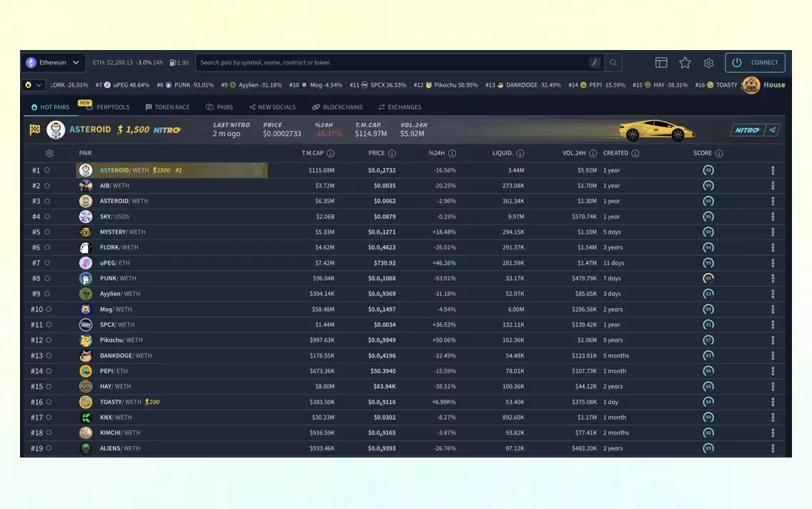The image size is (812, 509).
Task: Open more options for FLORK row
Action: 773,247
